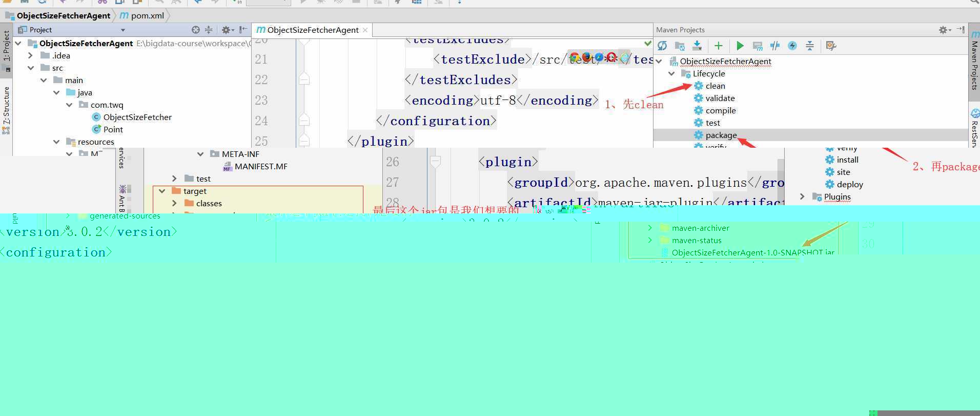Collapse the Lifecycle node in Maven Projects

pos(671,73)
